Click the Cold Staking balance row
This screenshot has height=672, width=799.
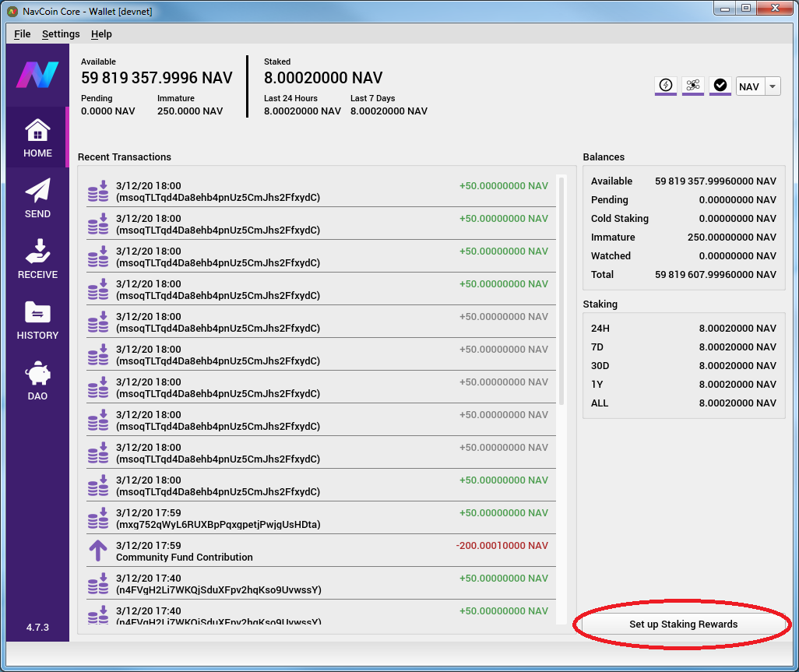[x=683, y=219]
